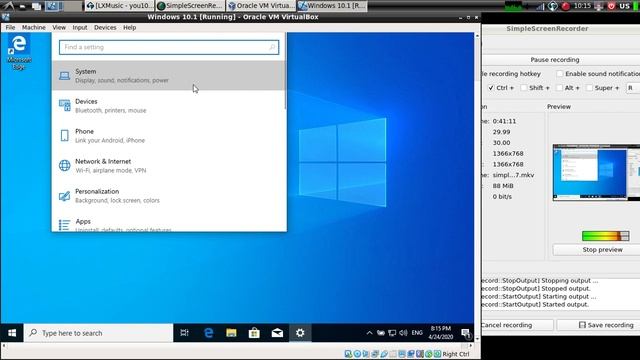Open the VirtualBox View menu

(59, 27)
